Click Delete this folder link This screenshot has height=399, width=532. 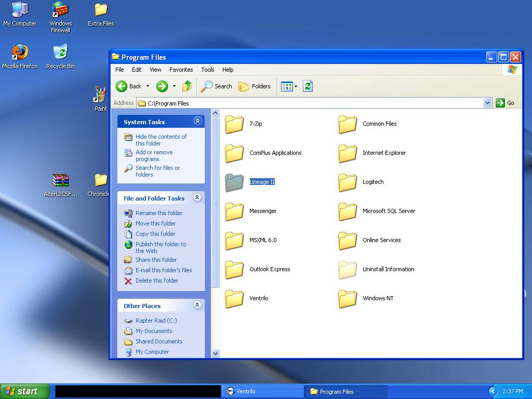[x=157, y=281]
